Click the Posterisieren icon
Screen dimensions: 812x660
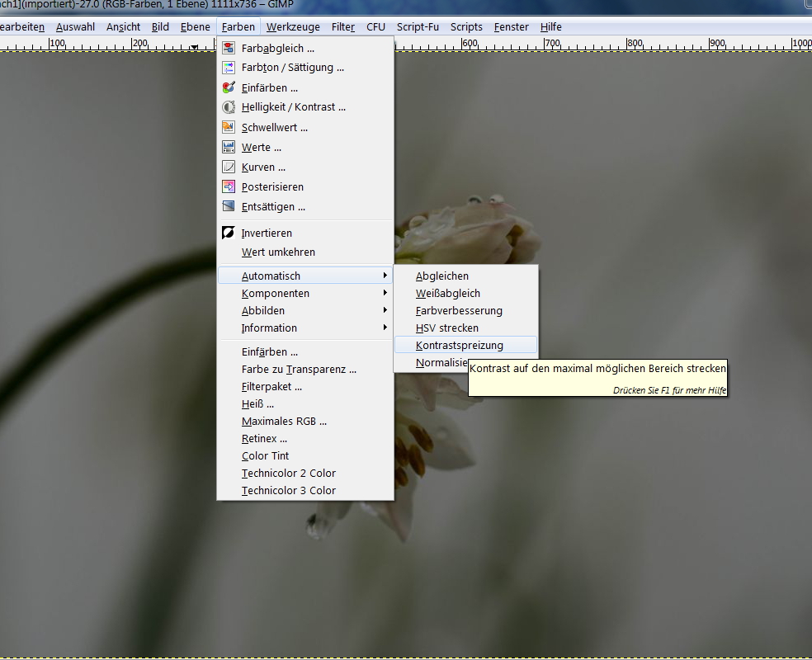pyautogui.click(x=229, y=186)
